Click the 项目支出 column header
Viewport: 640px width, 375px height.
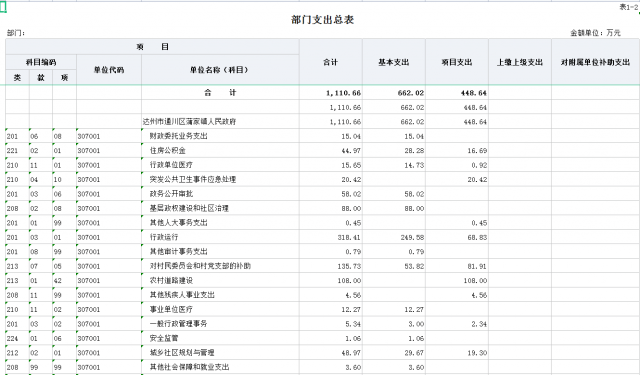pyautogui.click(x=457, y=62)
